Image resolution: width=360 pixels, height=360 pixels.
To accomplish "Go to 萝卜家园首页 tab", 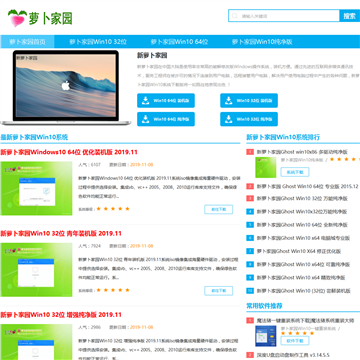I will [27, 42].
